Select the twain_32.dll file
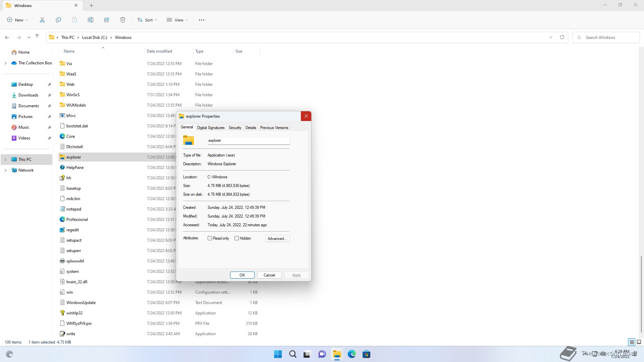Viewport: 644px width, 362px height. coord(76,282)
